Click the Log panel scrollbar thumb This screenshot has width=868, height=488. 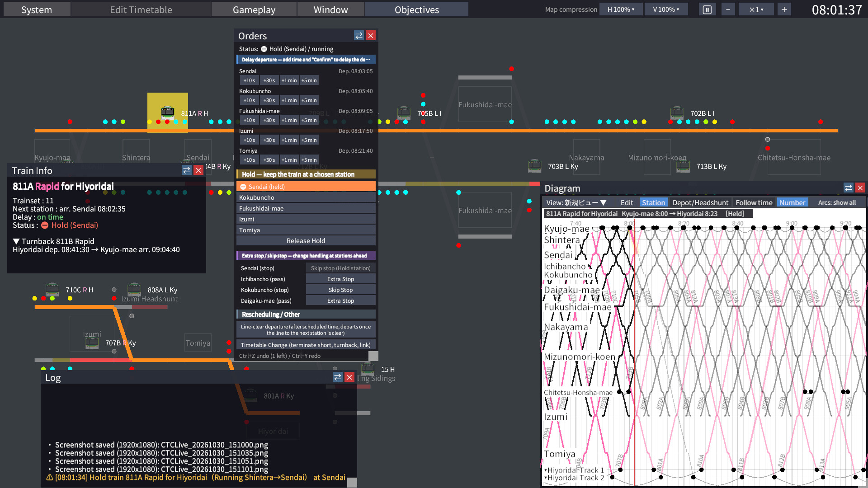coord(352,483)
